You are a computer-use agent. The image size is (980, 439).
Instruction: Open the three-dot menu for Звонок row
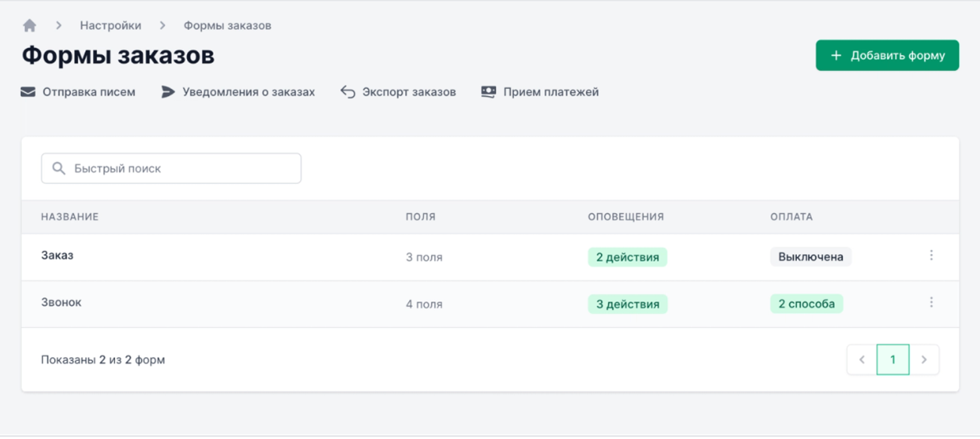coord(931,303)
